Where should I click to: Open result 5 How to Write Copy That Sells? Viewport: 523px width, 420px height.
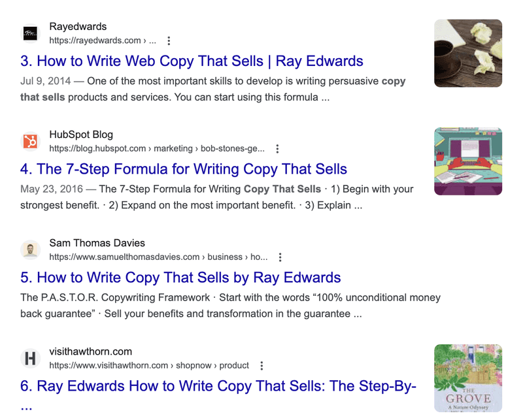tap(180, 278)
